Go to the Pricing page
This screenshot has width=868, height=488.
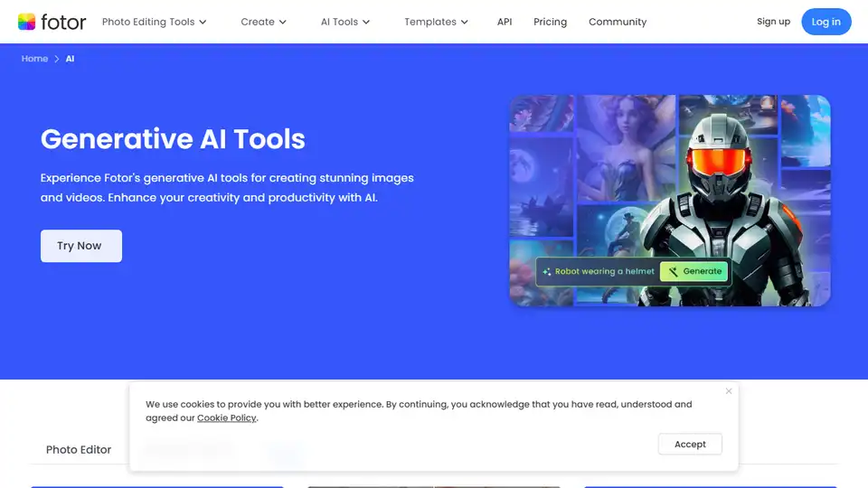click(x=550, y=22)
